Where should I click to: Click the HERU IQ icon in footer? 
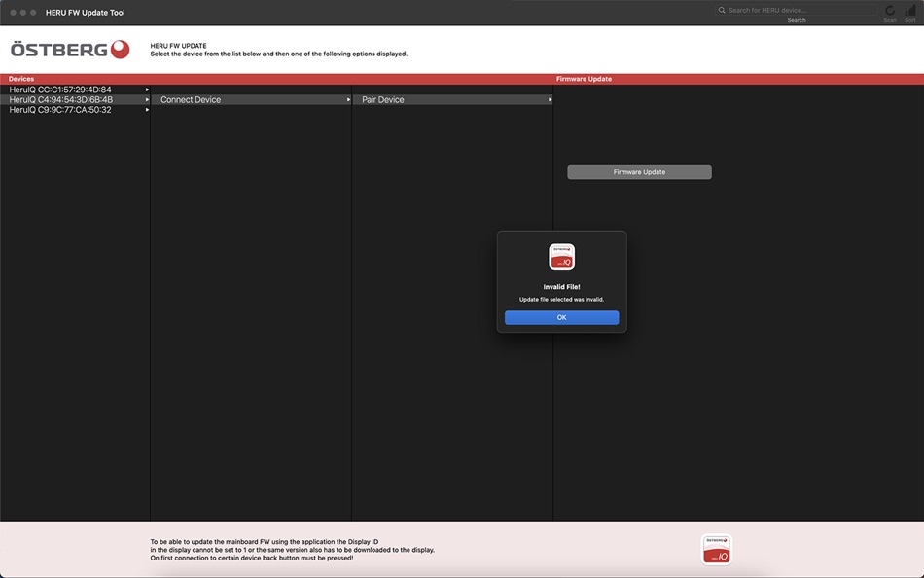(717, 550)
